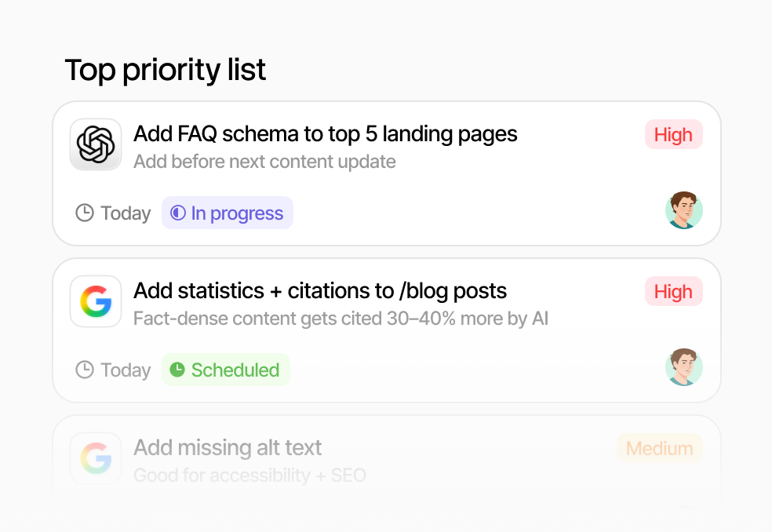Image resolution: width=772 pixels, height=532 pixels.
Task: Click the assignee avatar on the statistics task
Action: pyautogui.click(x=683, y=366)
